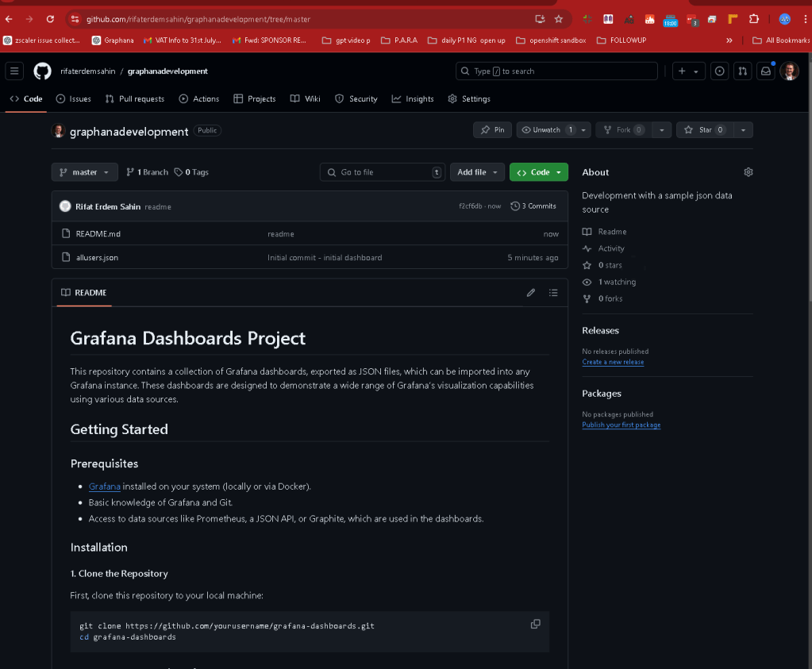812x669 pixels.
Task: Edit README with the pencil icon
Action: (x=531, y=293)
